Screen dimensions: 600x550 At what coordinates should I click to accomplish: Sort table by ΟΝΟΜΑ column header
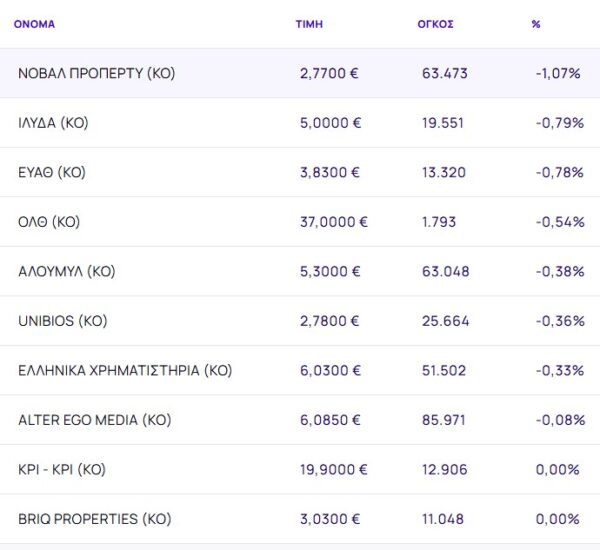pos(34,24)
